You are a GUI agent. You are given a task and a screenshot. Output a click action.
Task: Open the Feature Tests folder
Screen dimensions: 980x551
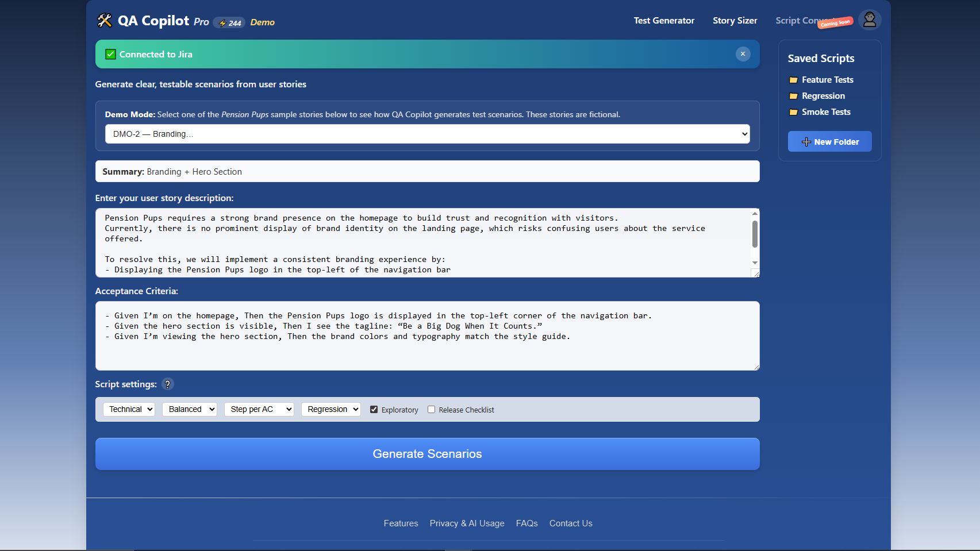827,80
